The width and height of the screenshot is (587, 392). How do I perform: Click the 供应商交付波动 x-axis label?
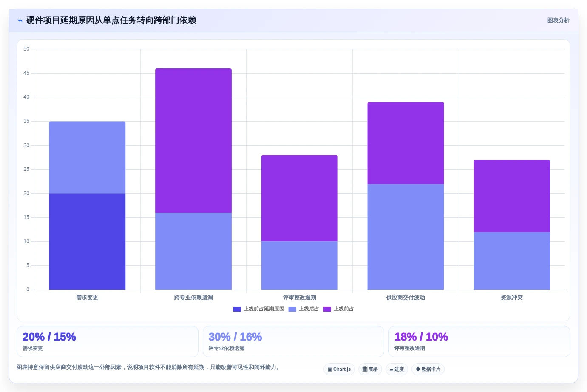coord(406,298)
